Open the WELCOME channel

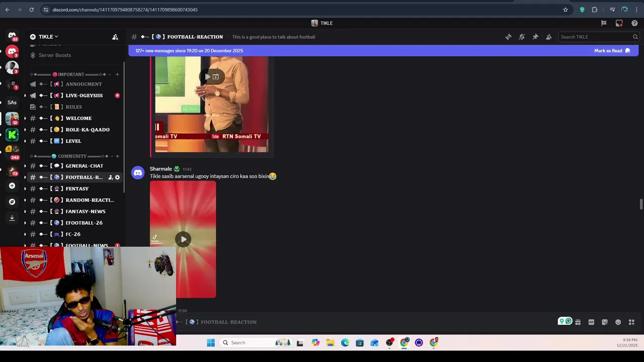[x=75, y=118]
